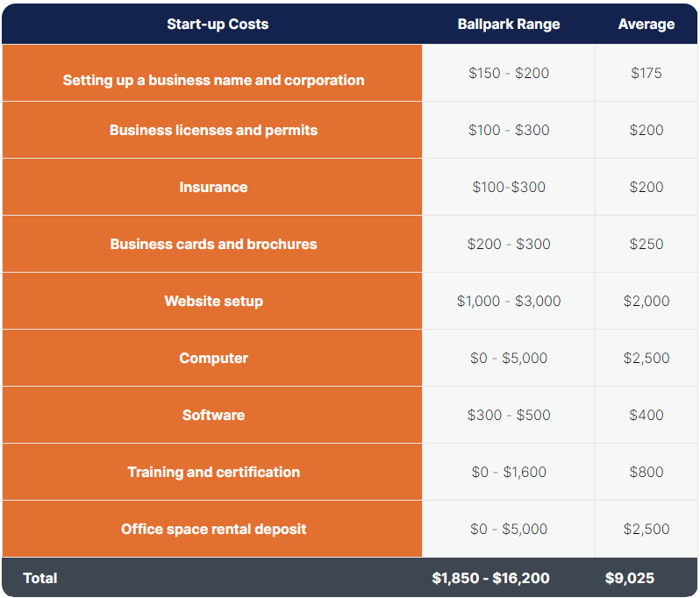This screenshot has height=598, width=700.
Task: Click the Average column header
Action: tap(646, 24)
